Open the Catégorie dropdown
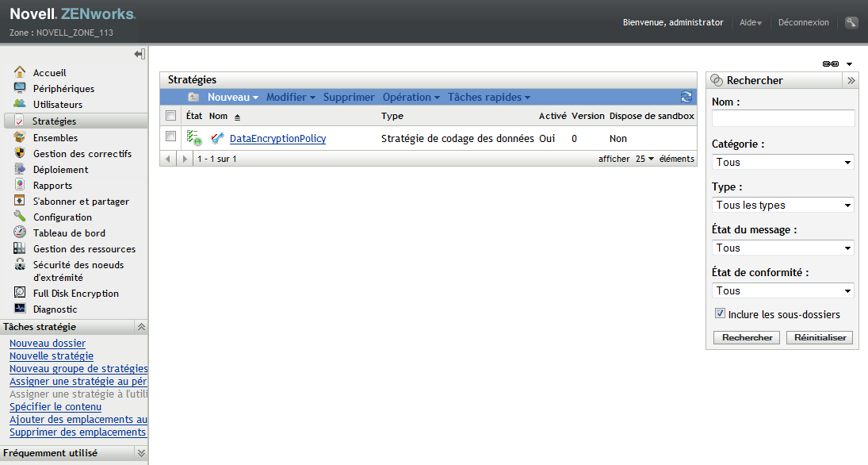868x465 pixels. [x=782, y=162]
